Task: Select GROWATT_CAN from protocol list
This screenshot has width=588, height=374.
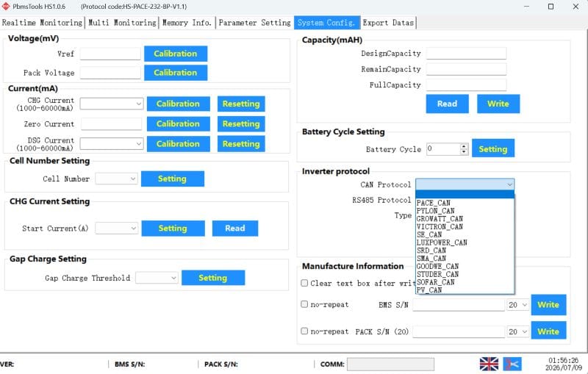Action: tap(465, 218)
